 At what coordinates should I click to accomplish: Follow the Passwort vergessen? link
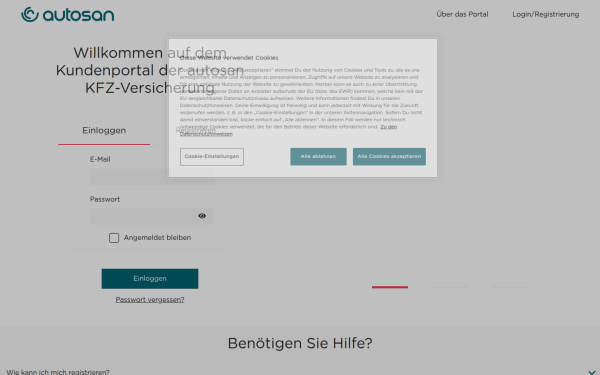(150, 300)
